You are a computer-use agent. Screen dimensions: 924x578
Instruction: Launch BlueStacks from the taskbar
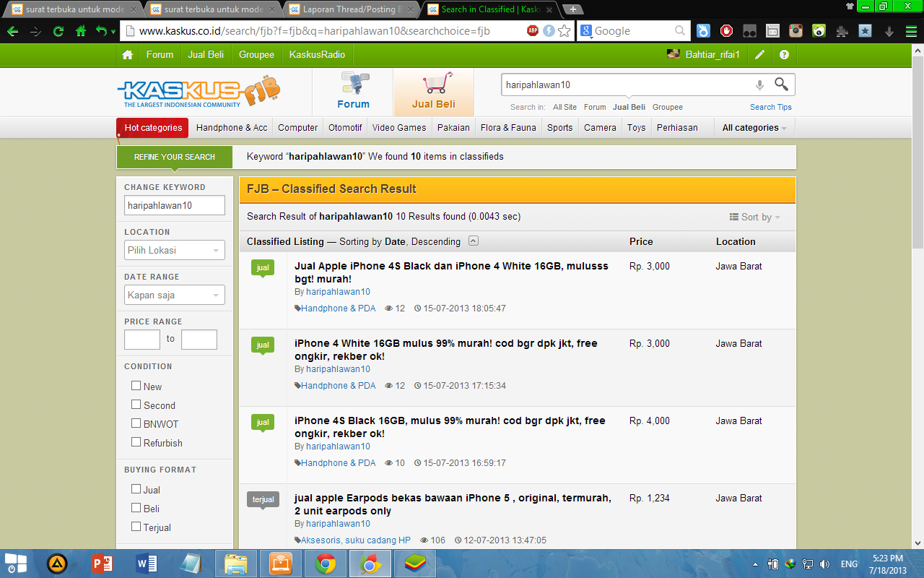tap(414, 563)
